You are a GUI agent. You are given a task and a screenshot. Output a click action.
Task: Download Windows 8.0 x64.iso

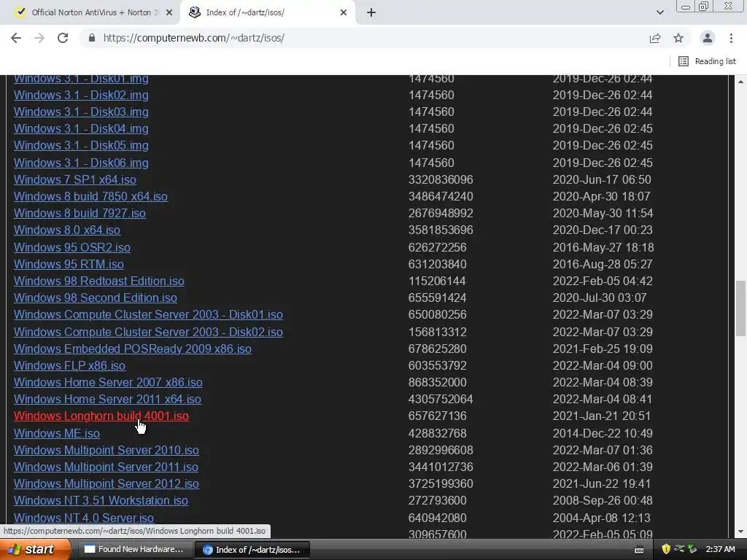67,230
